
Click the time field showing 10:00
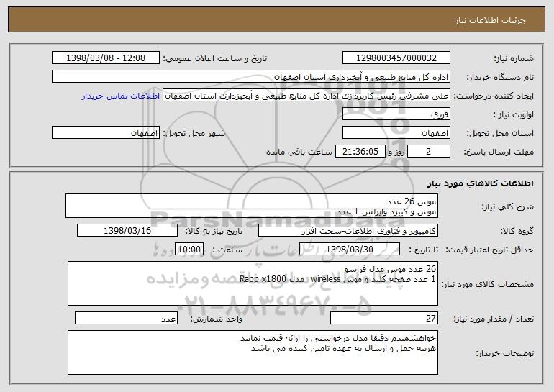click(189, 250)
